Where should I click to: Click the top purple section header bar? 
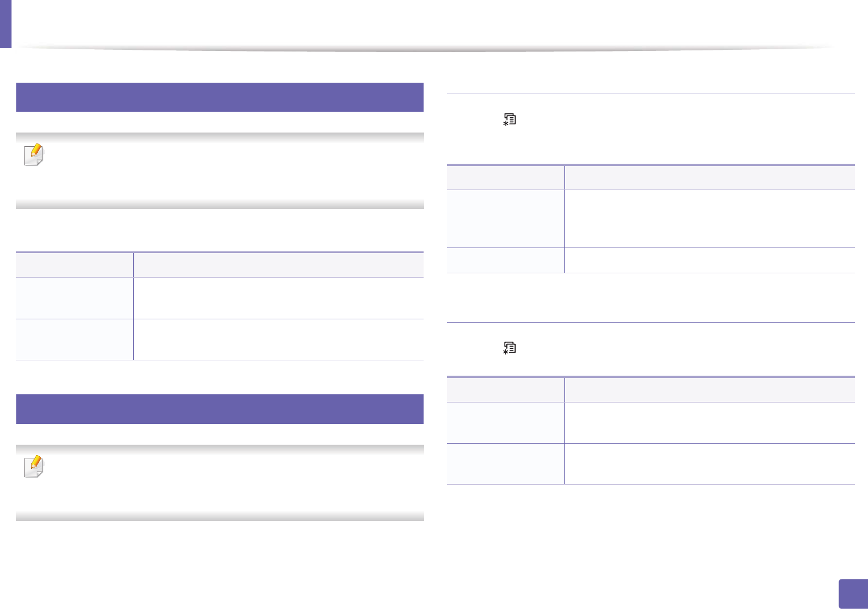pos(219,97)
